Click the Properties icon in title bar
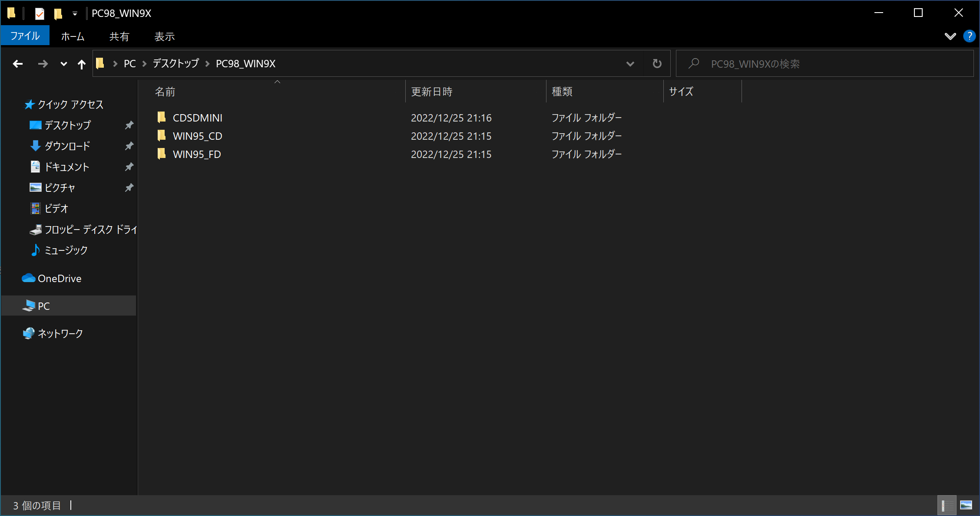The width and height of the screenshot is (980, 516). (x=40, y=13)
